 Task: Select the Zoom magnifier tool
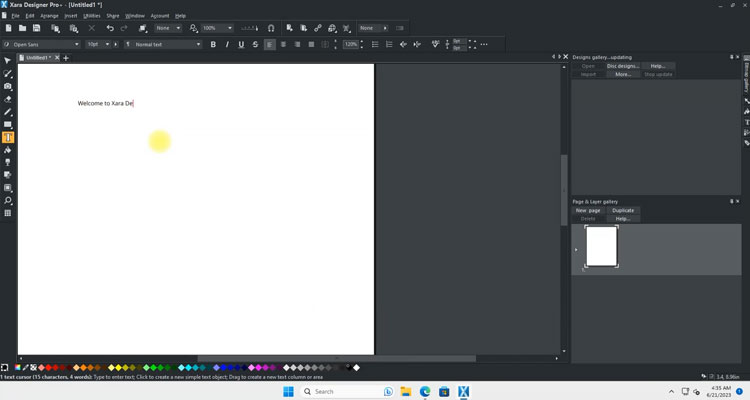coord(8,200)
